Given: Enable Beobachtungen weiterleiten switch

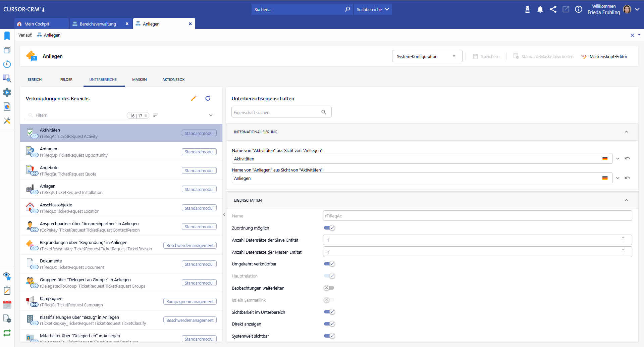Looking at the screenshot, I should point(329,288).
